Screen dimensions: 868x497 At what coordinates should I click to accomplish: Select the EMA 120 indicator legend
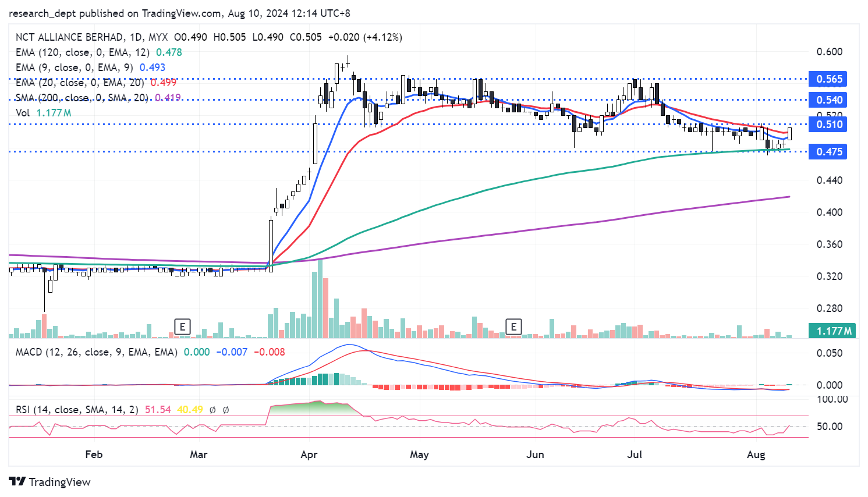click(x=82, y=52)
